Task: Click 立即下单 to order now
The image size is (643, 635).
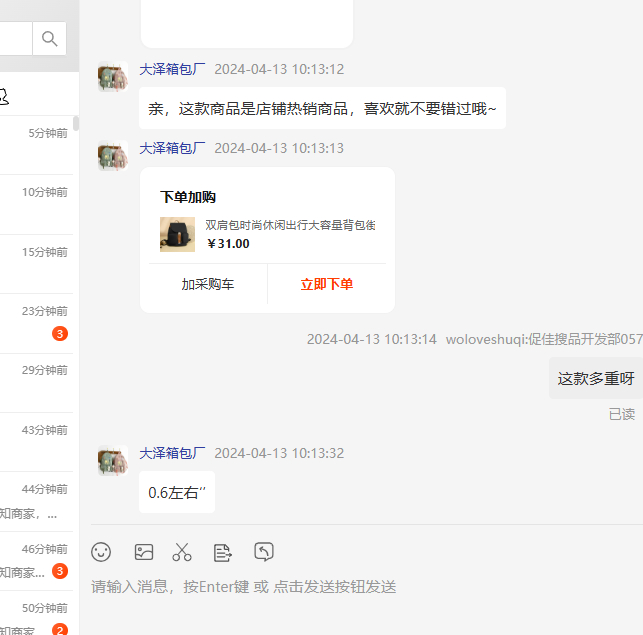Action: click(x=327, y=284)
